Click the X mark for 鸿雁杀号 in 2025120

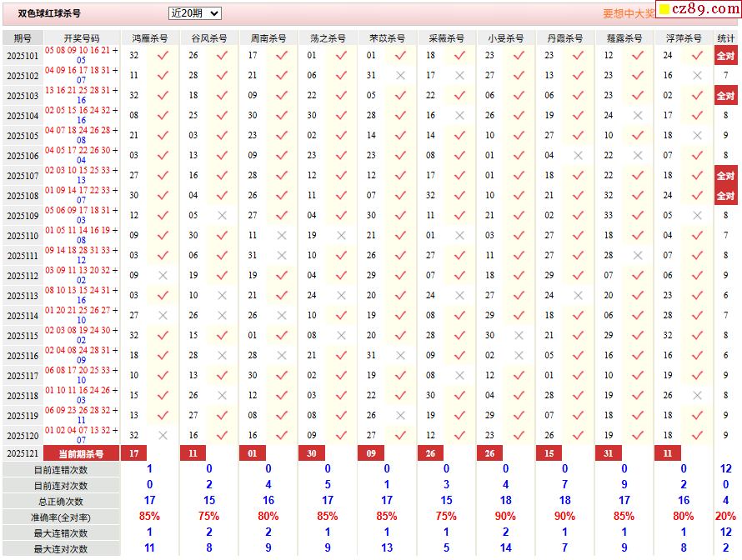[163, 435]
